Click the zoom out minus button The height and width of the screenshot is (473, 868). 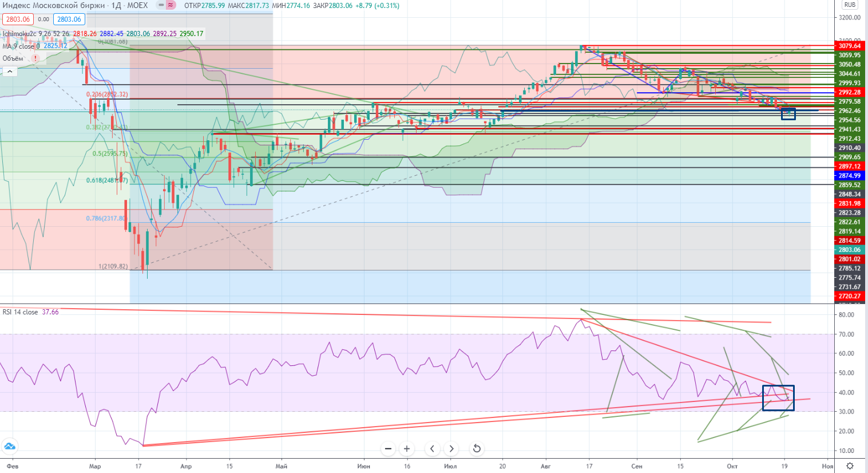[x=389, y=449]
